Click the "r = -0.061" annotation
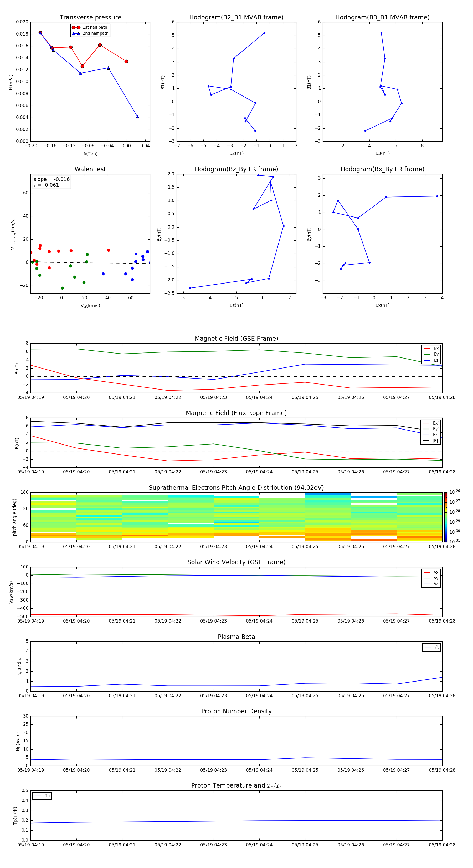Image resolution: width=473 pixels, height=868 pixels. [x=47, y=185]
